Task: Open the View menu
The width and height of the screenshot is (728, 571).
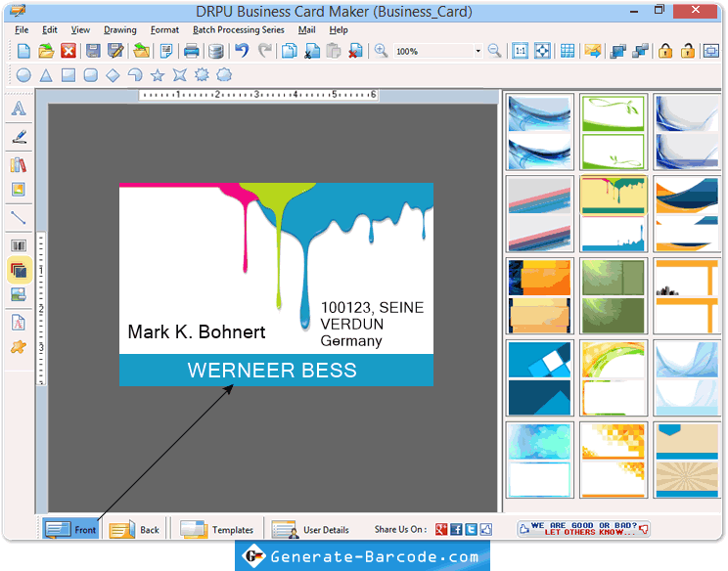Action: [x=80, y=29]
